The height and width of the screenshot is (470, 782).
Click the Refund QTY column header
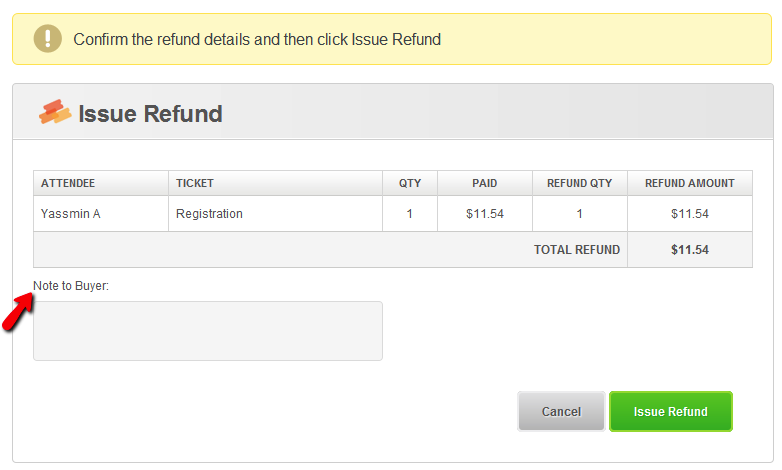pos(580,183)
